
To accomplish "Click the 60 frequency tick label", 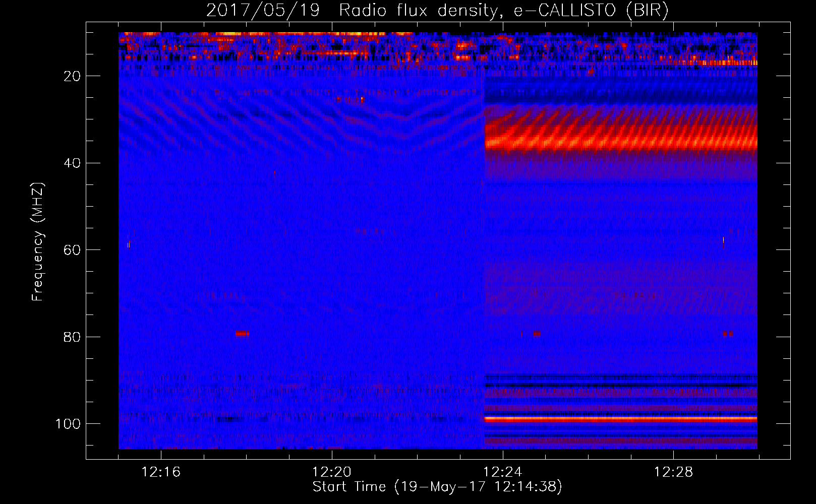I will tap(73, 250).
